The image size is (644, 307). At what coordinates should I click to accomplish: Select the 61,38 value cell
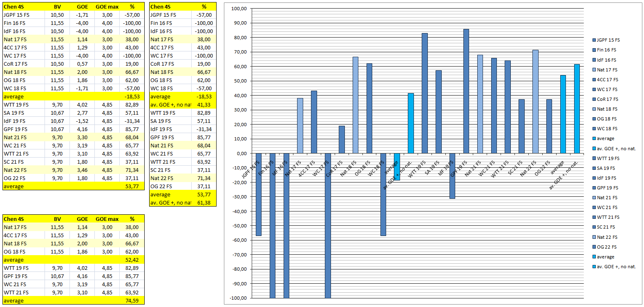(x=203, y=202)
